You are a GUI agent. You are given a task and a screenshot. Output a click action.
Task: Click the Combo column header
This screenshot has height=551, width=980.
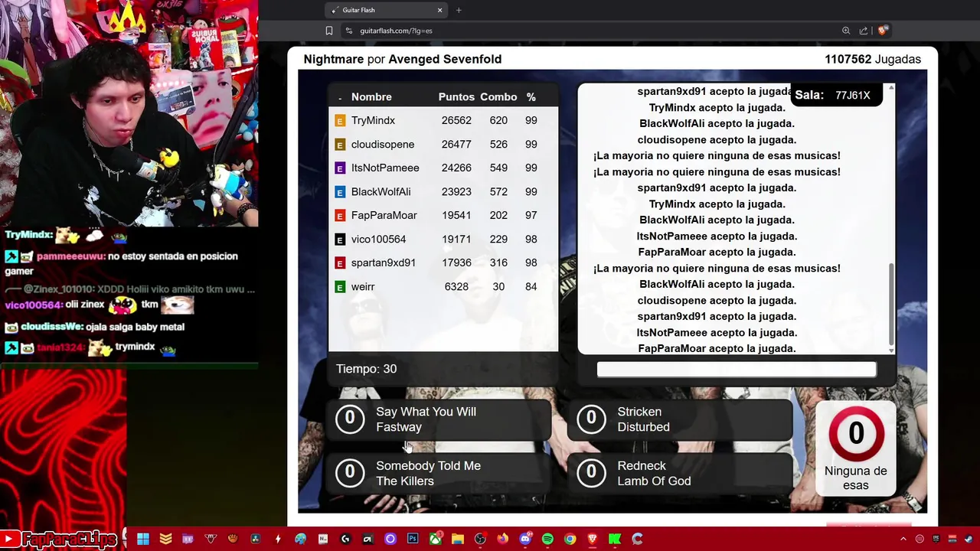click(x=498, y=97)
